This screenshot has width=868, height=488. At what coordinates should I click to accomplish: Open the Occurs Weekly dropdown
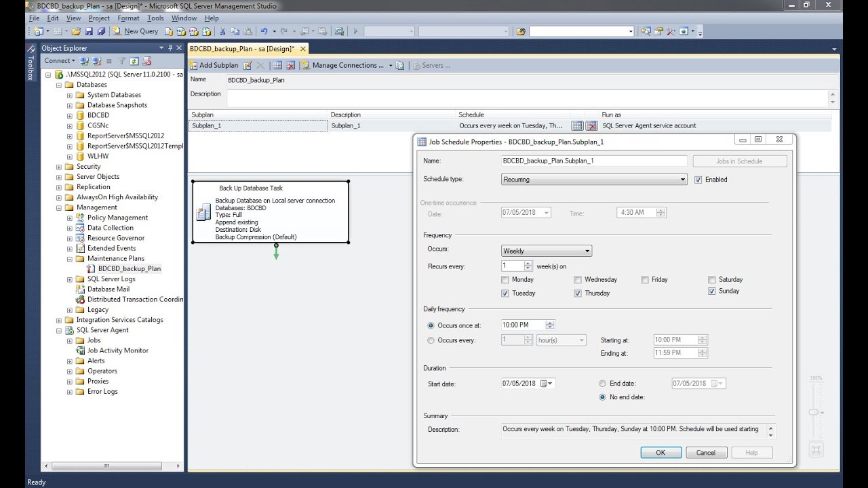click(547, 251)
